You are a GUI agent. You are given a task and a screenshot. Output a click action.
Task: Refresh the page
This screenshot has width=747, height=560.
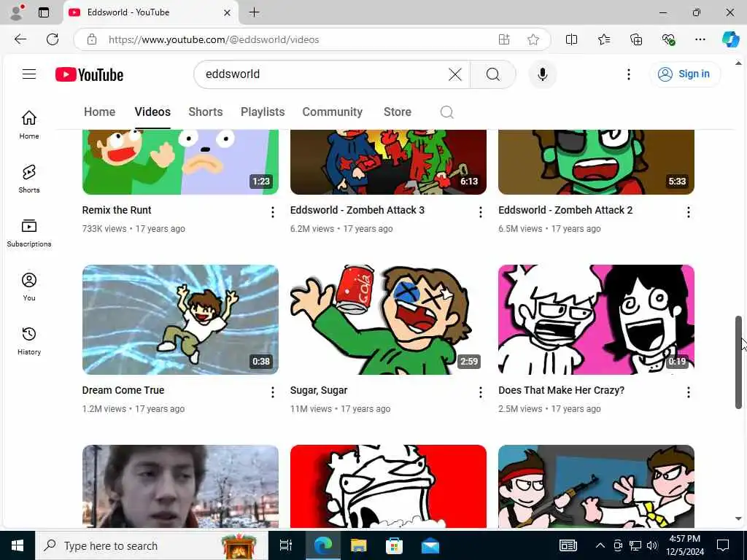click(53, 39)
